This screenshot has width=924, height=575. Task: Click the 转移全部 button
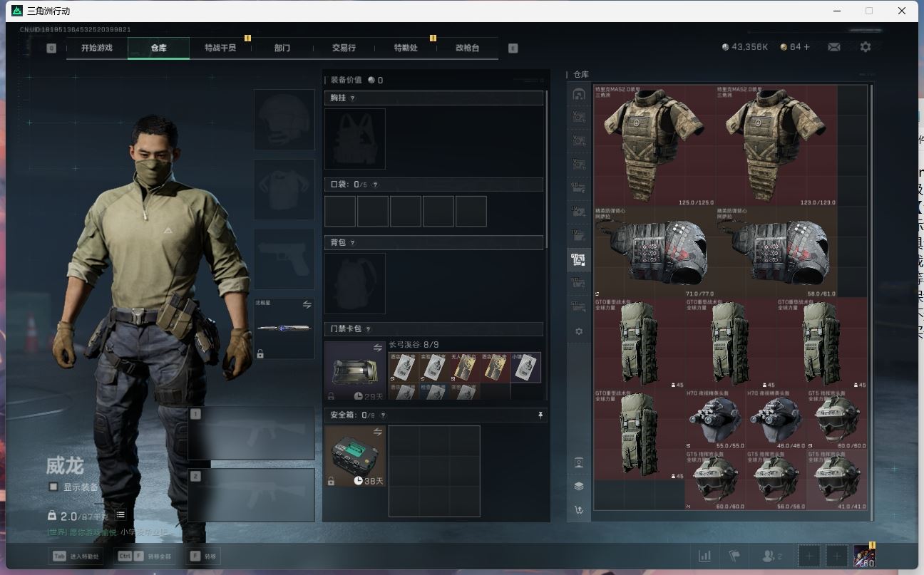pyautogui.click(x=145, y=556)
